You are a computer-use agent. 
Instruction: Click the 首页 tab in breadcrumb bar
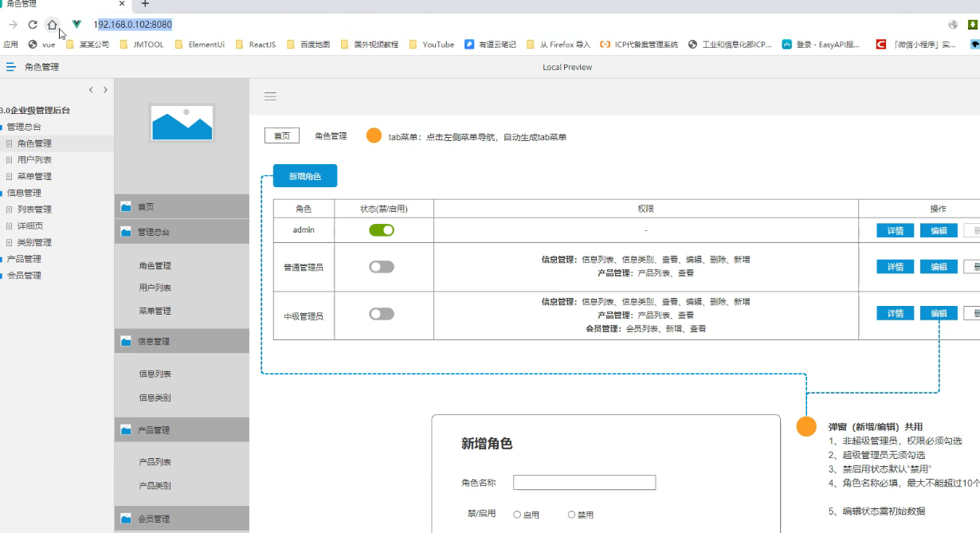pyautogui.click(x=282, y=136)
